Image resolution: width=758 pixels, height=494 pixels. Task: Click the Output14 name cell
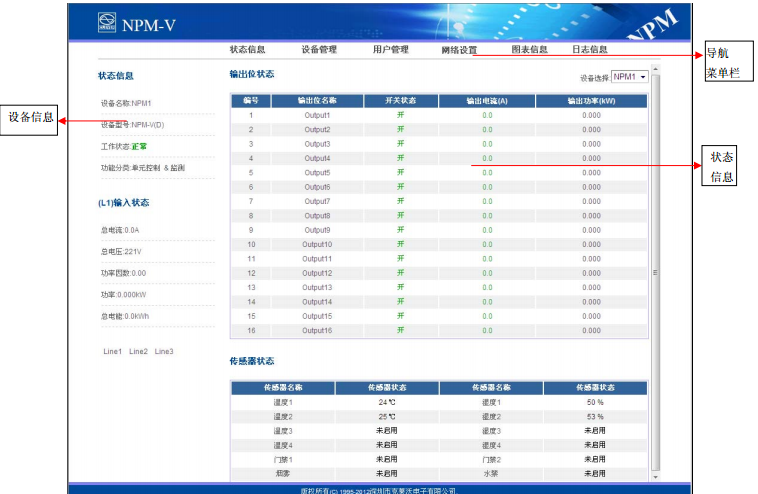pos(317,302)
